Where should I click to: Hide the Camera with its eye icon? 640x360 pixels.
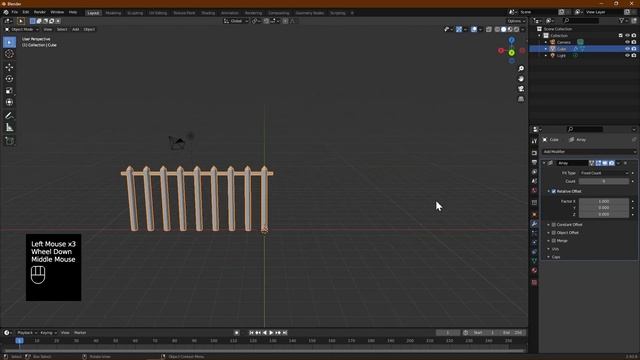point(627,42)
